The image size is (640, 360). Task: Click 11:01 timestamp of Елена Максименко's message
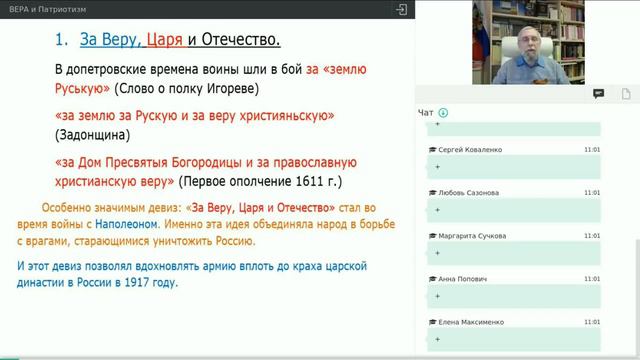[592, 322]
